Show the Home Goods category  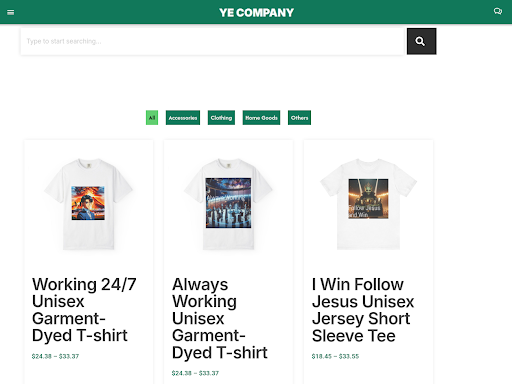[x=261, y=118]
